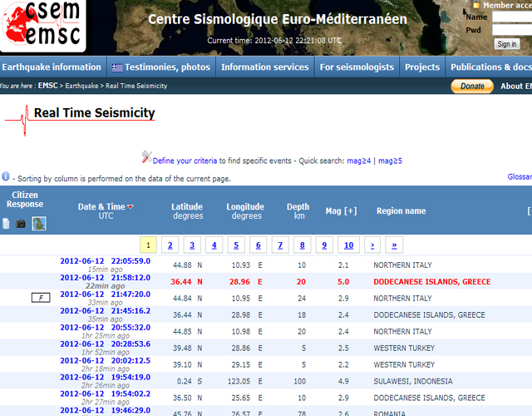The height and width of the screenshot is (416, 532).
Task: Click the blue info icon above the table
Action: 6,177
